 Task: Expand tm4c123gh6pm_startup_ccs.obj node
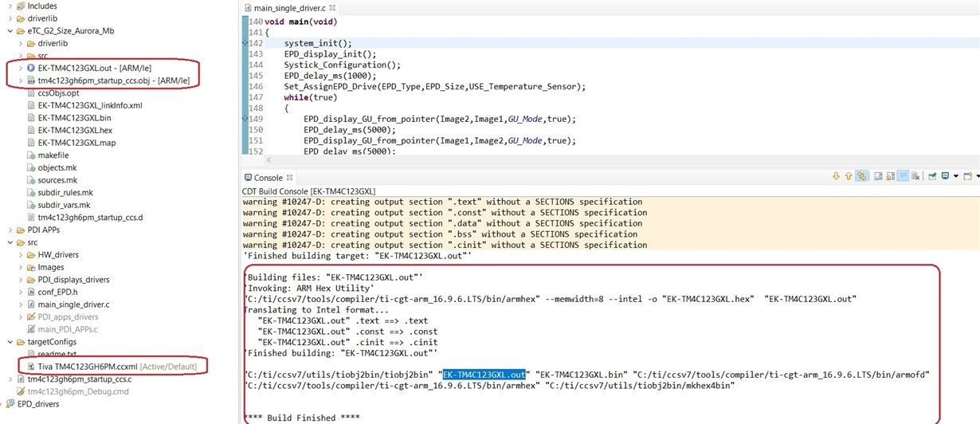20,80
